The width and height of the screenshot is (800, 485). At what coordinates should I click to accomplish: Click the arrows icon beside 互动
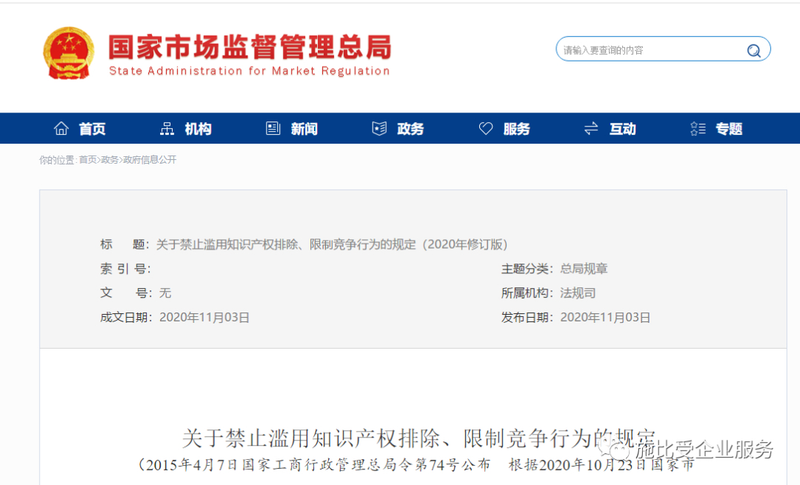591,129
